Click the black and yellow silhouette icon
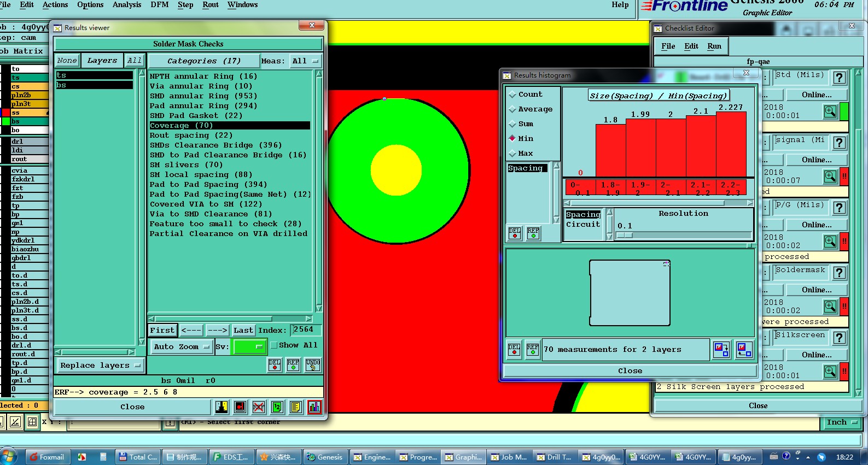The width and height of the screenshot is (868, 465). click(x=222, y=407)
